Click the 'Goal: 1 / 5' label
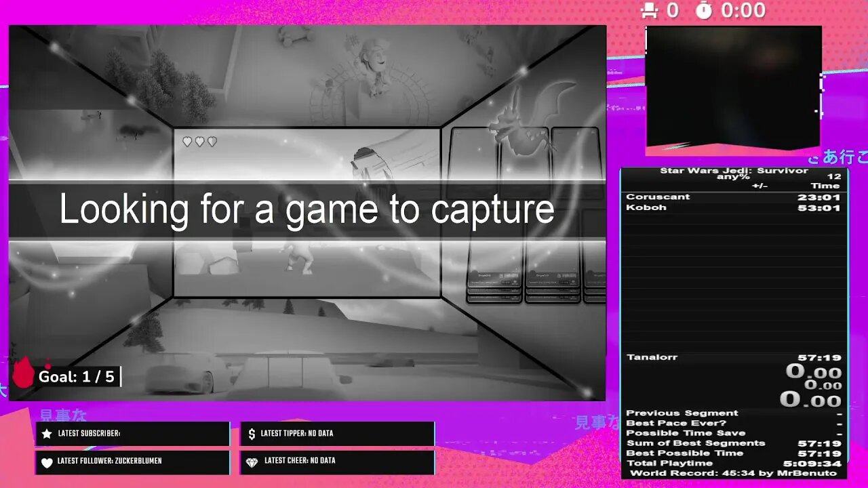 (x=77, y=377)
